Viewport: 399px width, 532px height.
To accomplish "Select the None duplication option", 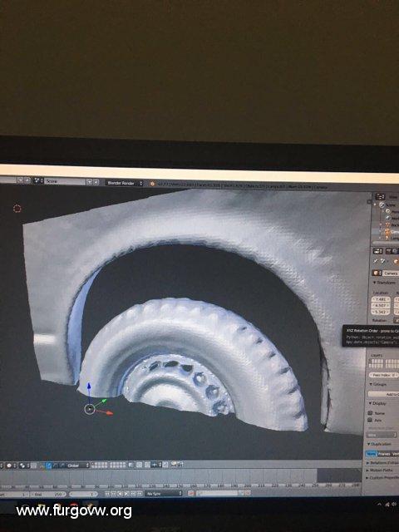I will point(372,454).
